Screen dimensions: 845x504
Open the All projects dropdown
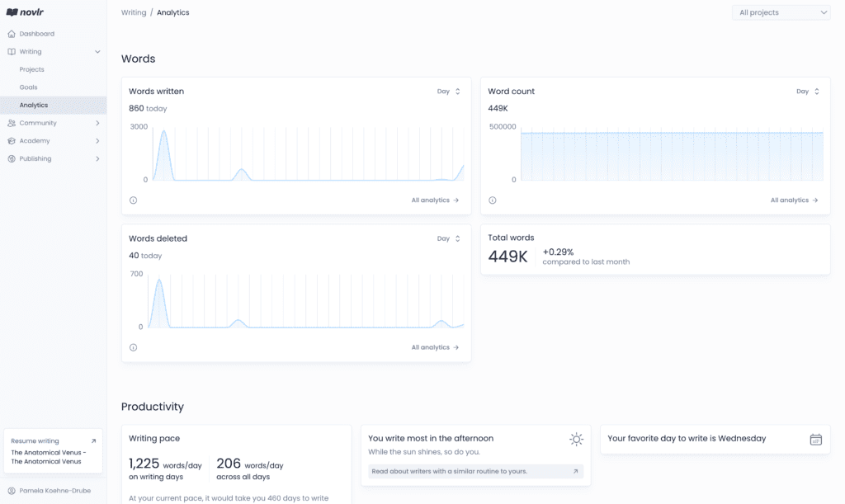pyautogui.click(x=781, y=12)
